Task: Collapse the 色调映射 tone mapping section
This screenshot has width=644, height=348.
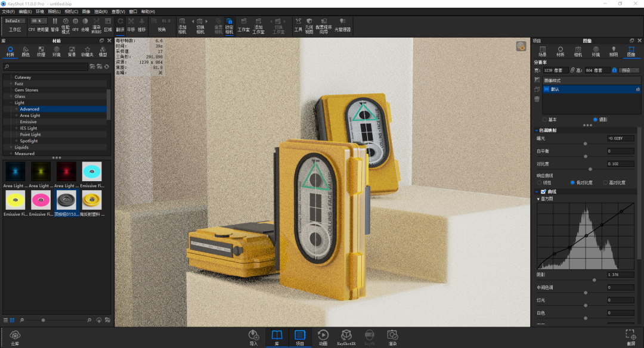Action: tap(537, 130)
